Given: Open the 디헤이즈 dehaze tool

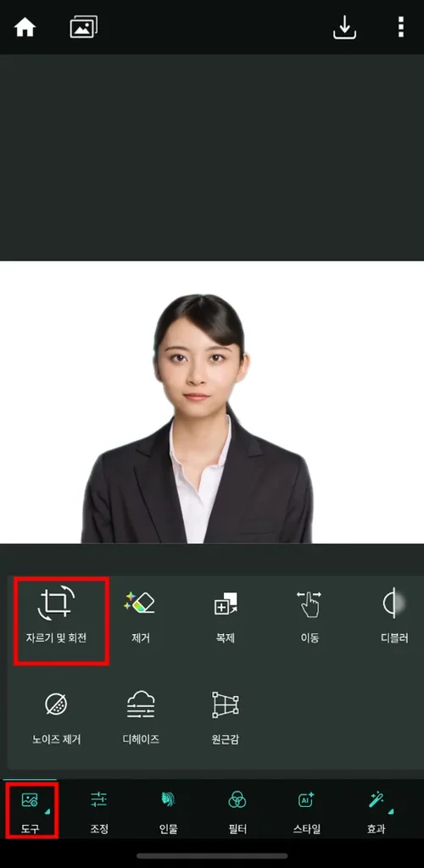Looking at the screenshot, I should point(141,717).
